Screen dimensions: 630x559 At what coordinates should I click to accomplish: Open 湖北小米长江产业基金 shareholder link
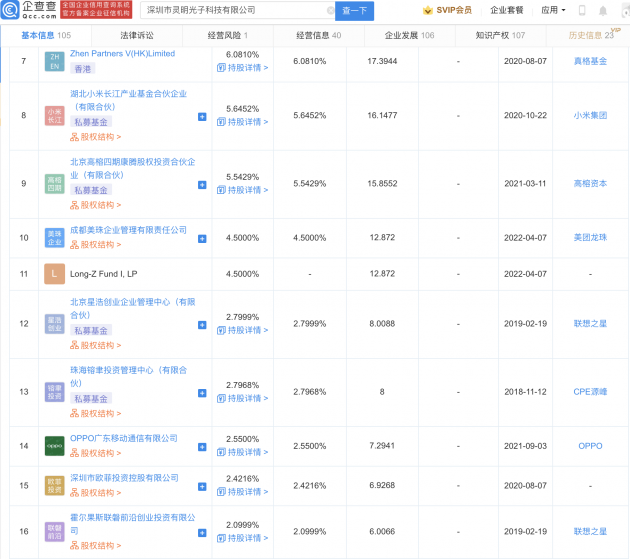[x=129, y=100]
